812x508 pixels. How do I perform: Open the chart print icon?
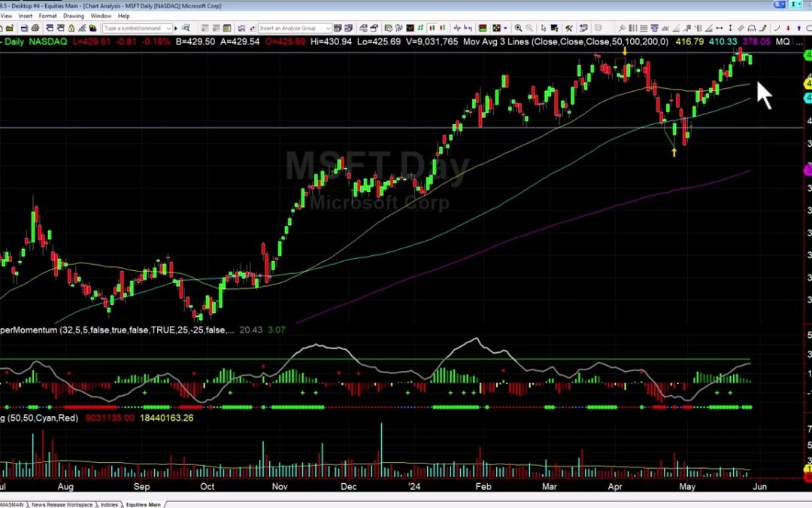pos(35,29)
